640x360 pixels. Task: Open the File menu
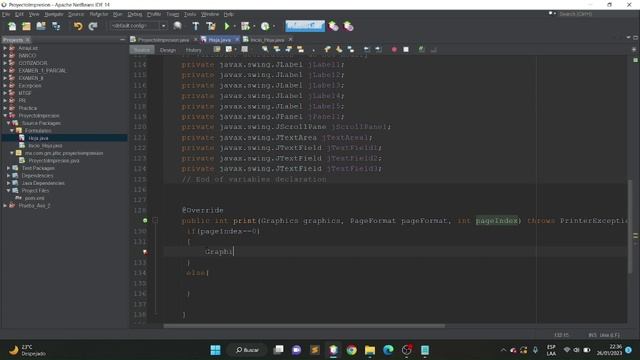[6, 14]
